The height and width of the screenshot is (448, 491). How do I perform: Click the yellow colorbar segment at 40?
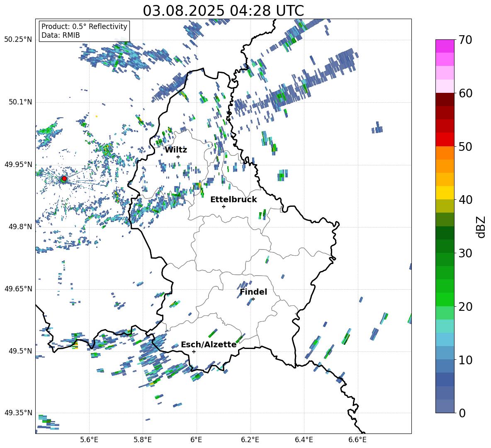point(445,193)
